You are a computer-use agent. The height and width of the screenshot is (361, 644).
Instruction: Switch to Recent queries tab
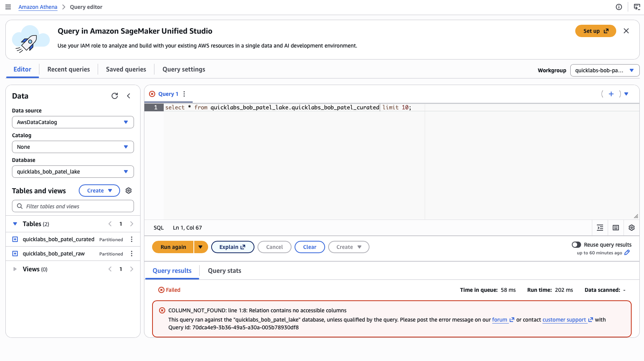point(69,69)
